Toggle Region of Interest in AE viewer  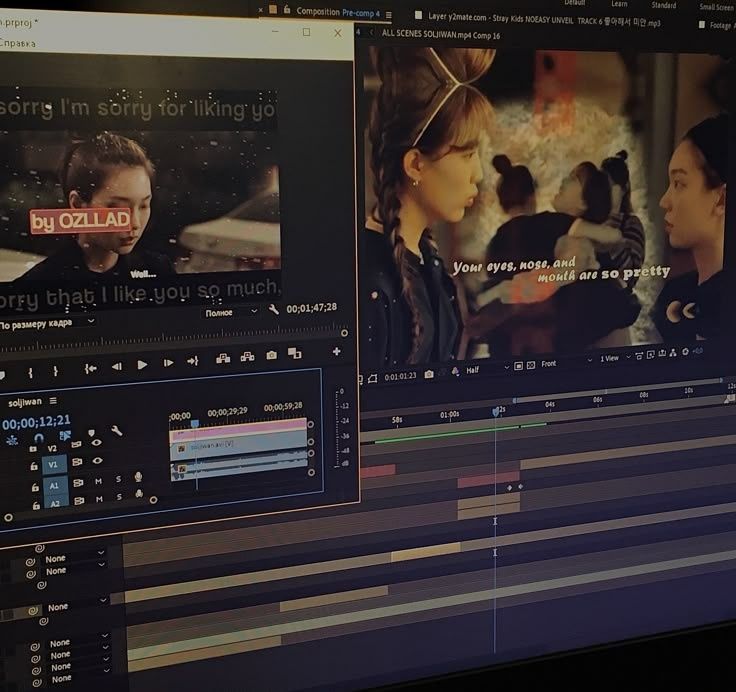[x=518, y=366]
